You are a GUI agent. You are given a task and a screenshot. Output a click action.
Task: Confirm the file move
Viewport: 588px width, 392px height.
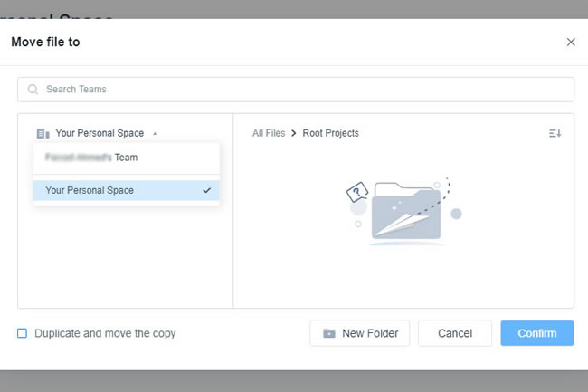pos(536,333)
